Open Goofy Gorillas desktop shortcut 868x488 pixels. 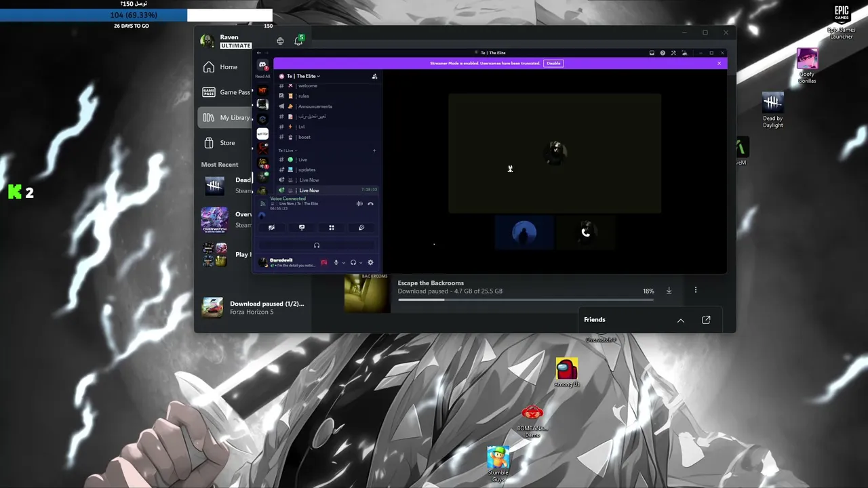click(807, 66)
